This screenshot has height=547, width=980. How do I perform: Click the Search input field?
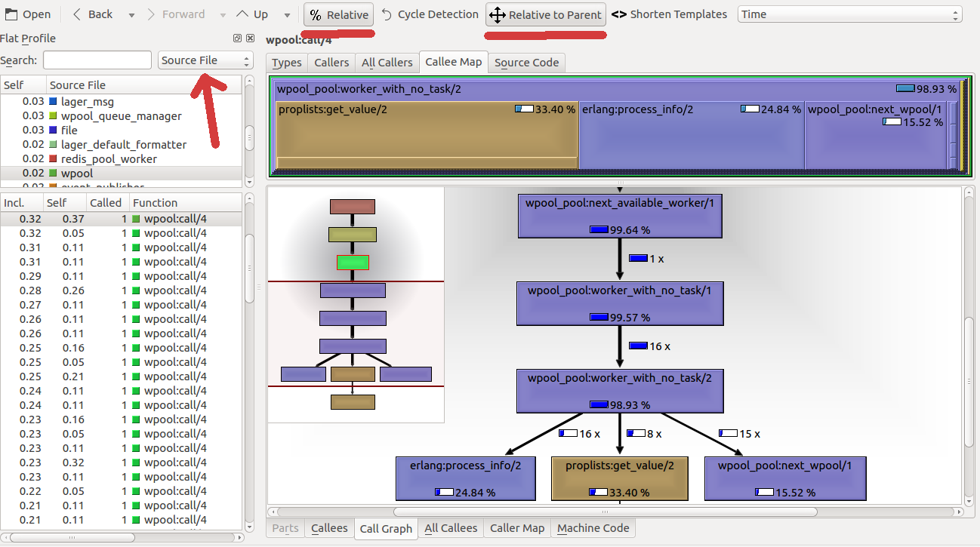click(97, 60)
